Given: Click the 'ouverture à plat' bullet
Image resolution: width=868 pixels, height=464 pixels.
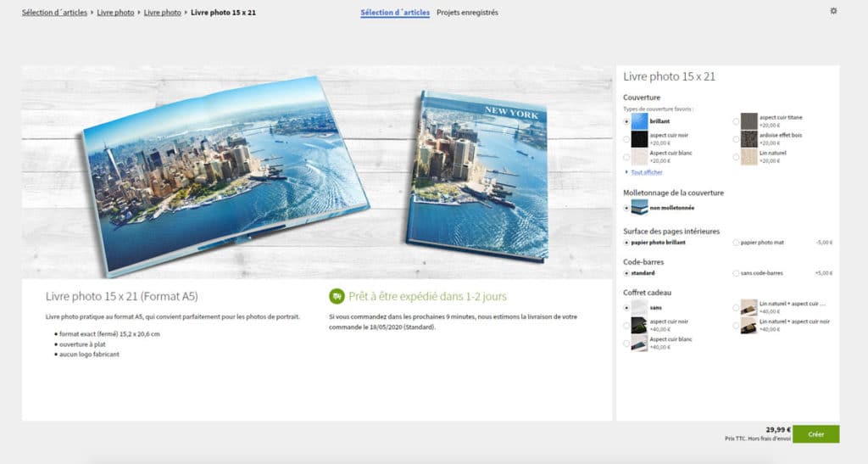Looking at the screenshot, I should click(82, 344).
